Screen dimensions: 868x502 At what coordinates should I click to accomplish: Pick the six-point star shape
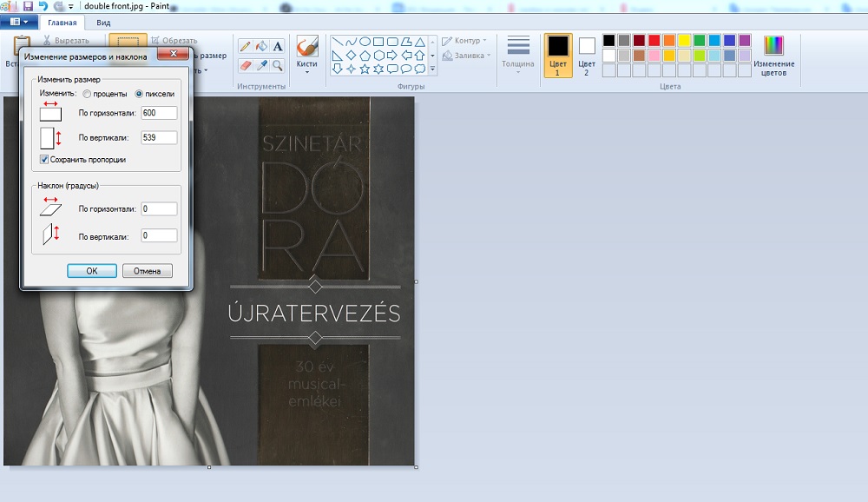[x=378, y=69]
